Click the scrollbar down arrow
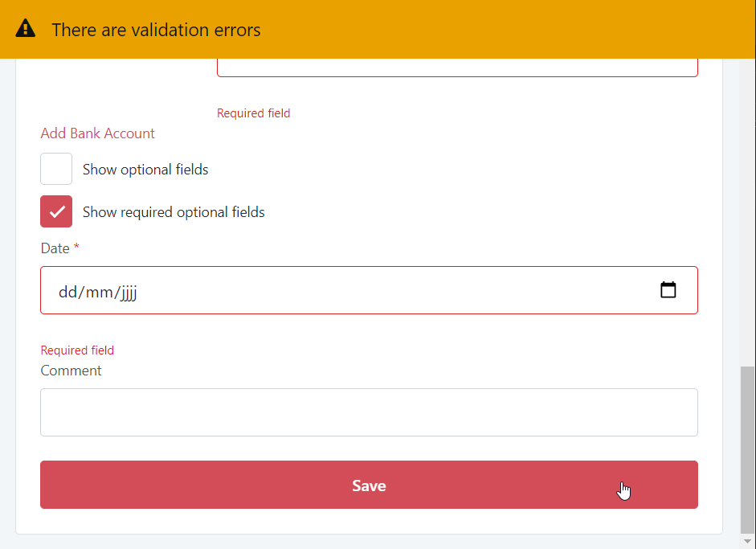 click(x=747, y=541)
